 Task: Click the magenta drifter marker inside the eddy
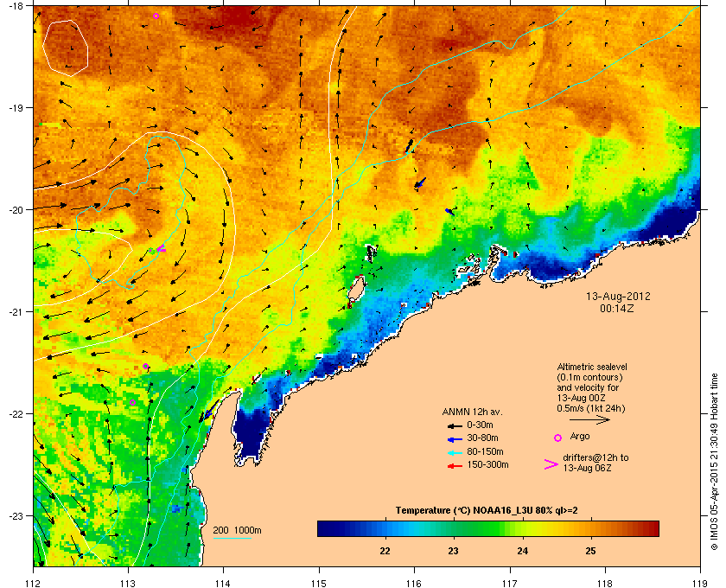[x=161, y=249]
